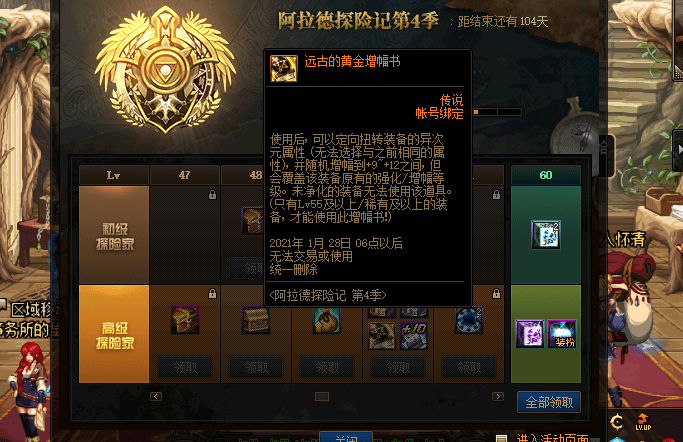This screenshot has height=442, width=683.
Task: Click the purple card reward under Lv60
Action: [530, 334]
